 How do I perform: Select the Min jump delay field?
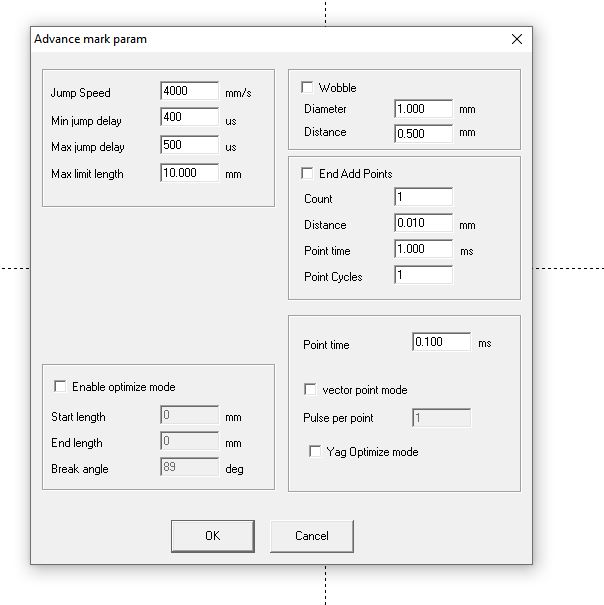[x=188, y=119]
